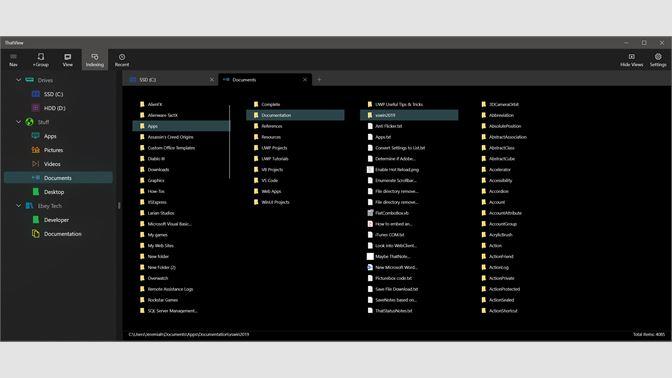
Task: Open Desktop in the sidebar
Action: coord(58,192)
